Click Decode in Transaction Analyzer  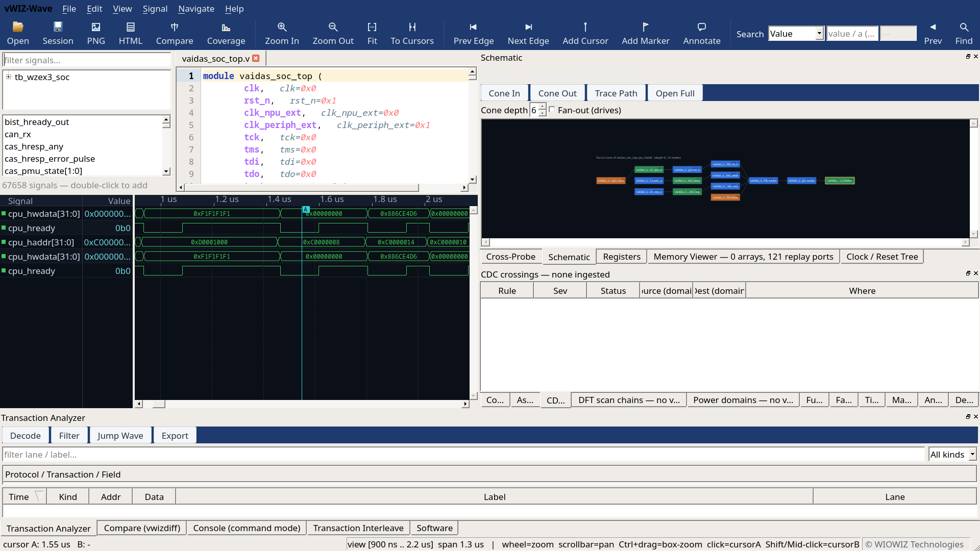(x=26, y=435)
